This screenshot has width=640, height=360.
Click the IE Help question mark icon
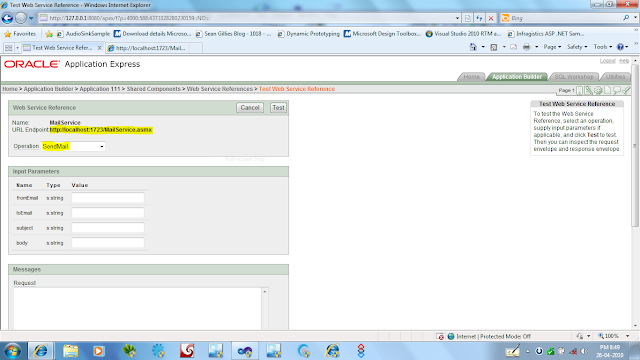pos(620,47)
